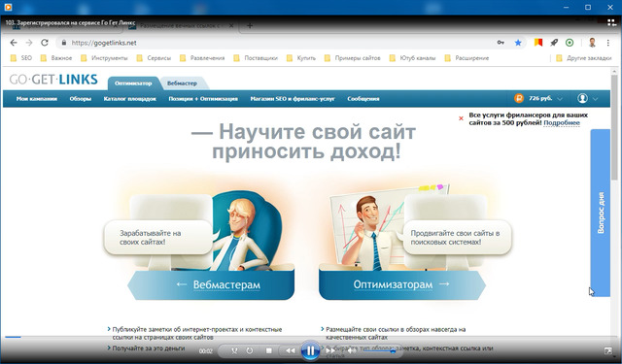Open Позиции + Оптимизация menu item
The width and height of the screenshot is (622, 364).
[x=203, y=99]
